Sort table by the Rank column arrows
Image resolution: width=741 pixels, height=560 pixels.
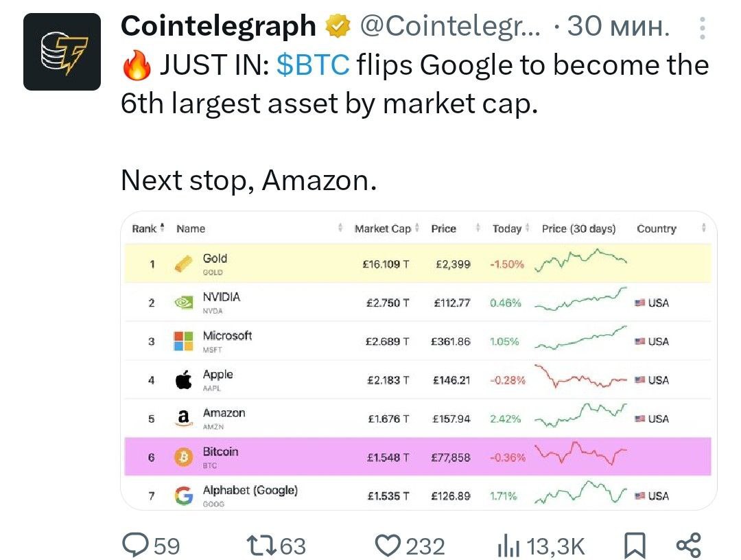[162, 228]
